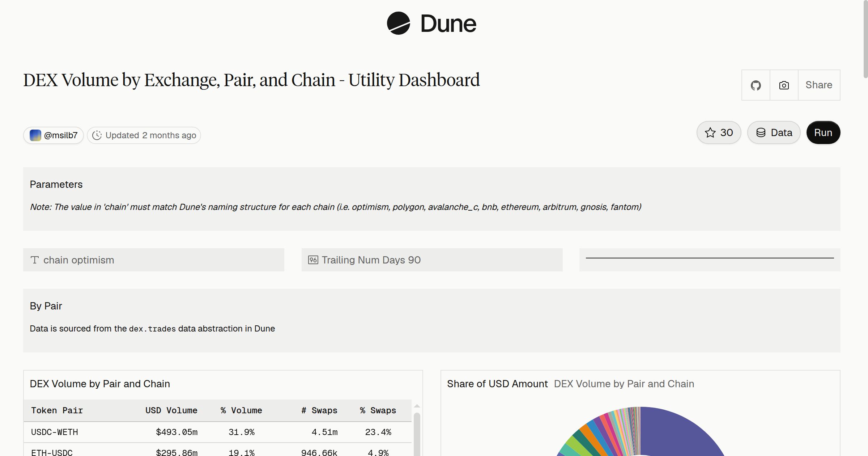Screen dimensions: 868x456
Task: Click the page's vertical scrollbar thumb
Action: 865,39
